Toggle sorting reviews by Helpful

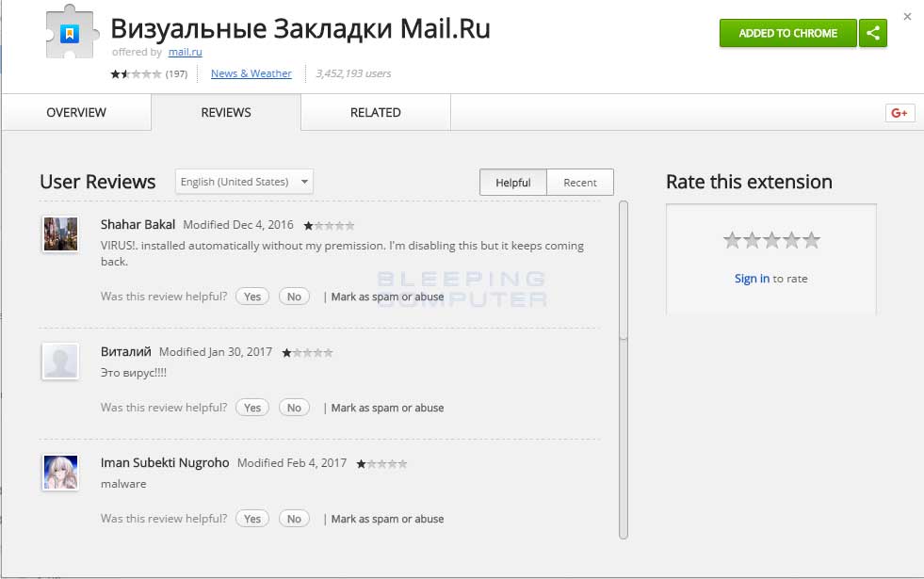pyautogui.click(x=513, y=182)
